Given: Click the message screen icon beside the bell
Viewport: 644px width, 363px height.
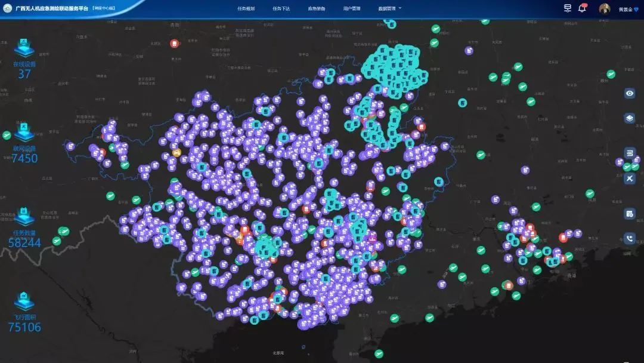Looking at the screenshot, I should (567, 8).
